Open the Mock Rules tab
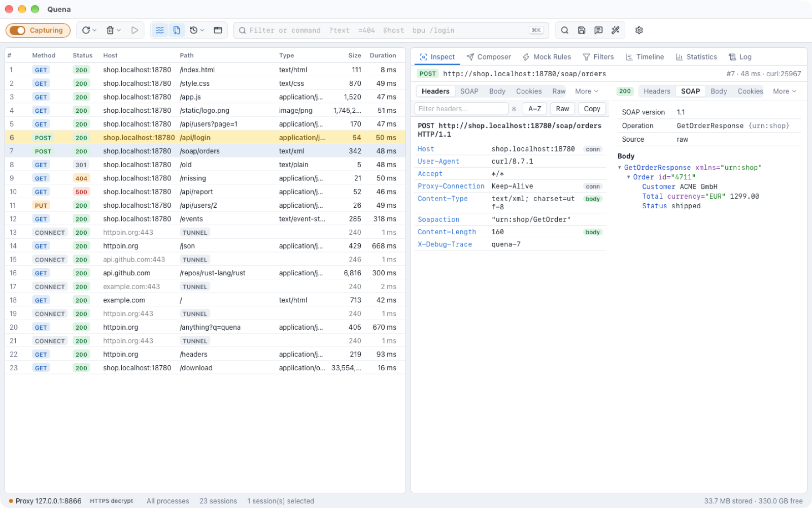 [x=547, y=57]
